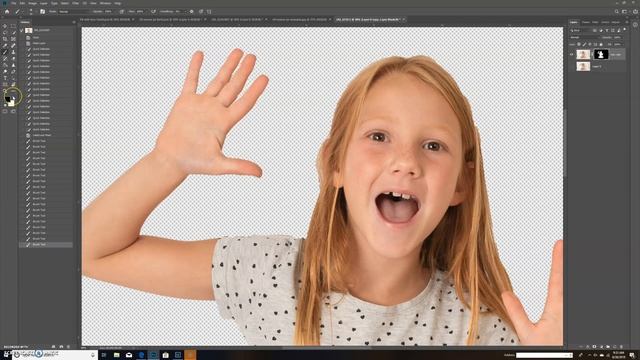640x360 pixels.
Task: Click the foreground color swatch
Action: tap(7, 99)
